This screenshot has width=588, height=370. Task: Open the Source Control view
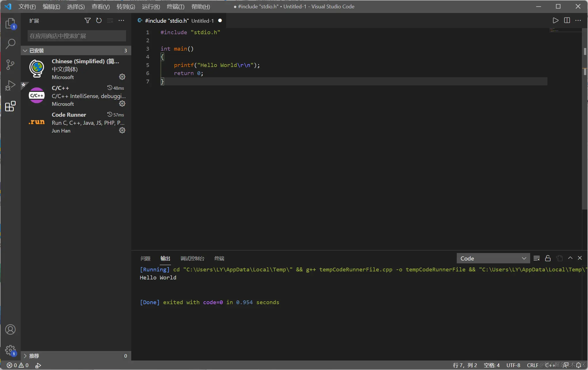[x=10, y=65]
